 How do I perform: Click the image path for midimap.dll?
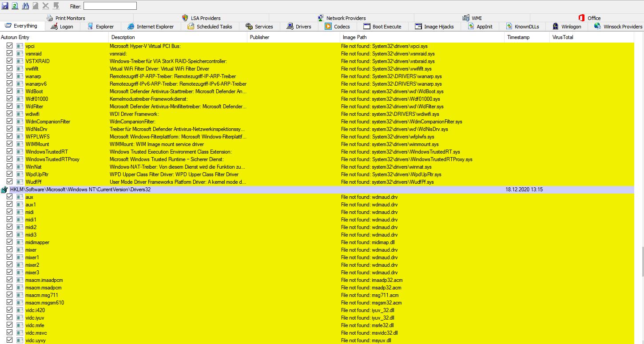[368, 242]
